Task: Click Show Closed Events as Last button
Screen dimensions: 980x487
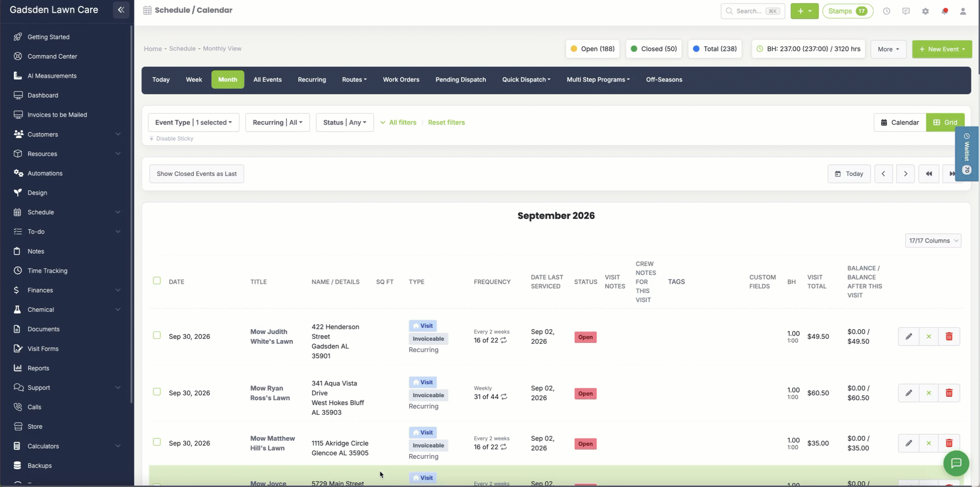Action: coord(197,174)
